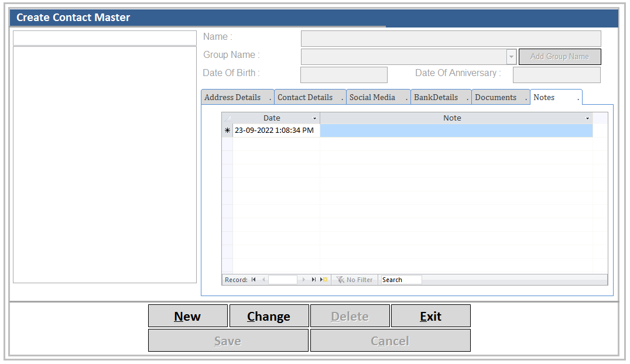Open the Note column dropdown arrow
Screen dimensions: 630x364
point(587,119)
